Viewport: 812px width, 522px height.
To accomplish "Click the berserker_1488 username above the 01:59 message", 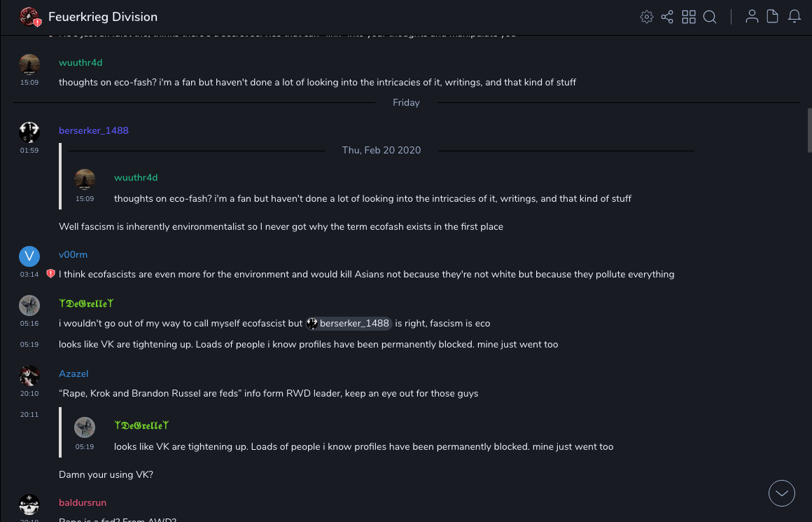I will pos(94,131).
